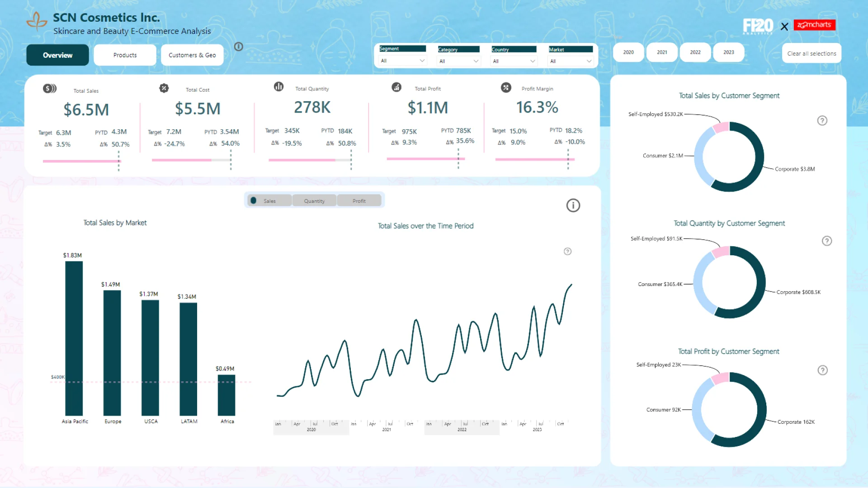Expand the Market filter dropdown
Image resolution: width=868 pixels, height=488 pixels.
click(x=571, y=61)
